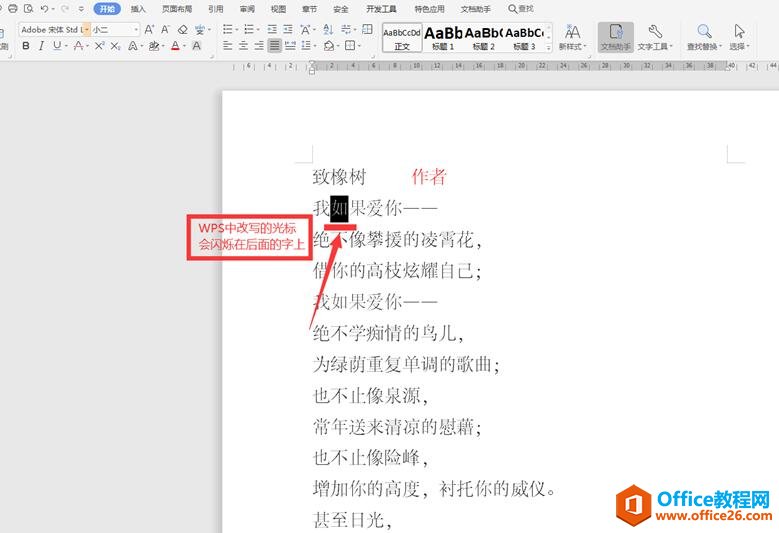Expand the styles gallery list
Viewport: 779px width, 533px height.
coord(549,48)
